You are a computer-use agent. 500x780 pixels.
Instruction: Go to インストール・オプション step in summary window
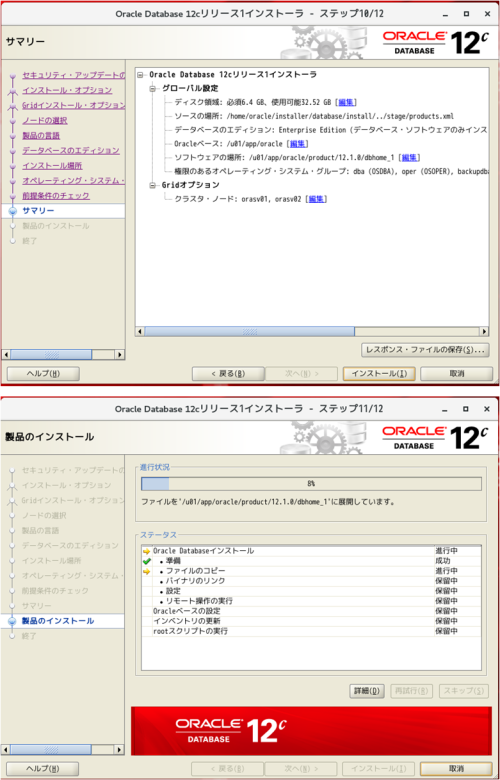click(x=67, y=90)
